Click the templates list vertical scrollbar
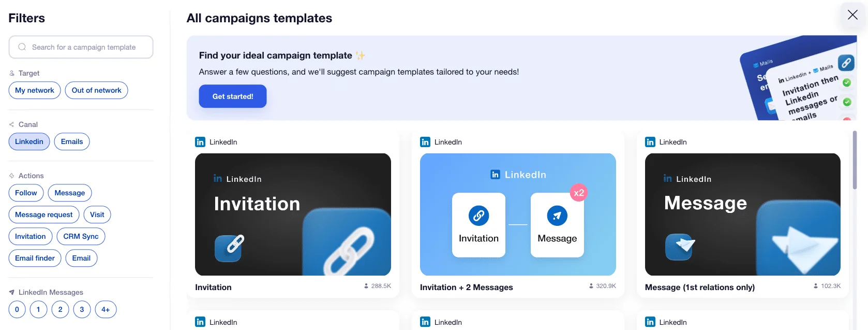Screen dimensions: 868x330 click(855, 160)
